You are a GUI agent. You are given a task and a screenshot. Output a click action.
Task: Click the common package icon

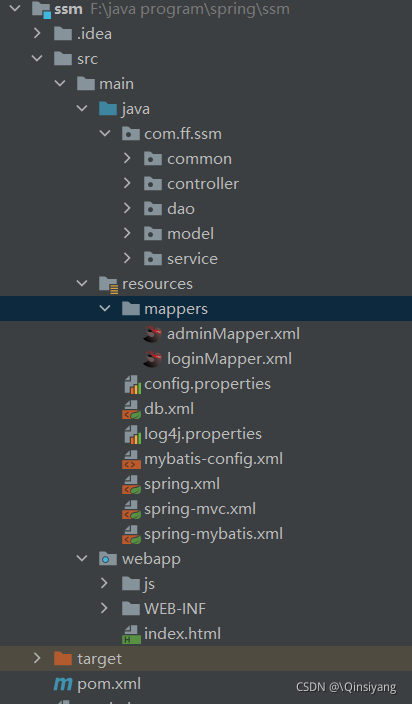point(153,159)
